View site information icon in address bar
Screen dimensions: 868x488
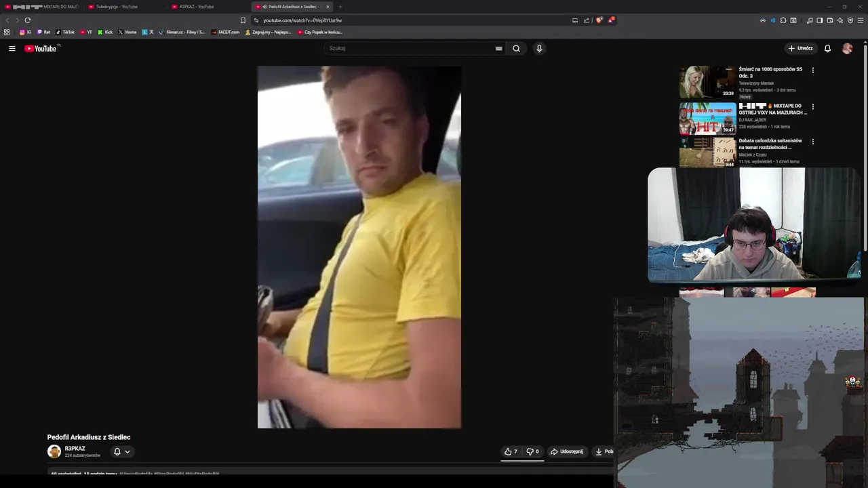point(256,20)
